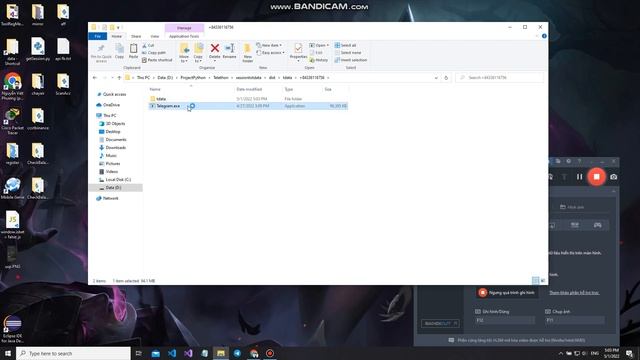Open the File menu tab
This screenshot has width=640, height=360.
(98, 36)
